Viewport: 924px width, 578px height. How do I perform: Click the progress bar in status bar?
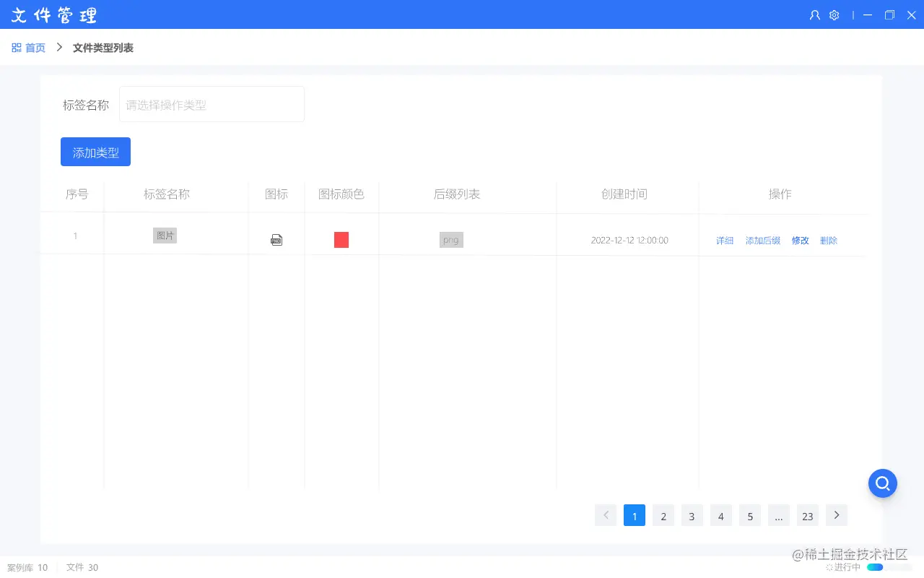point(889,567)
